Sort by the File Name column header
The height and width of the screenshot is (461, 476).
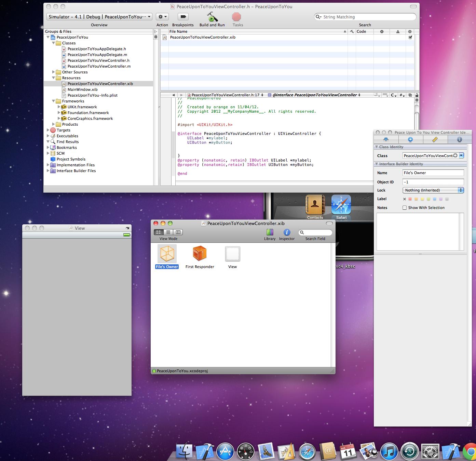click(258, 31)
